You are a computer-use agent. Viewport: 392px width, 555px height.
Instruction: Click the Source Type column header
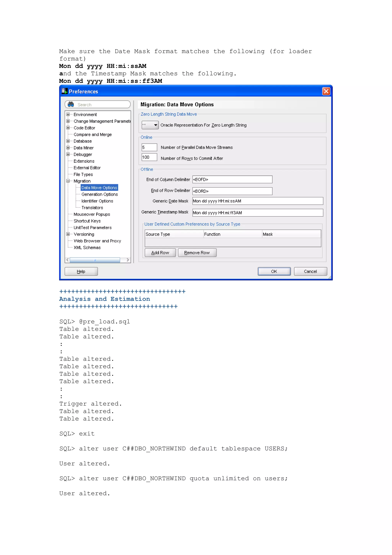[174, 234]
